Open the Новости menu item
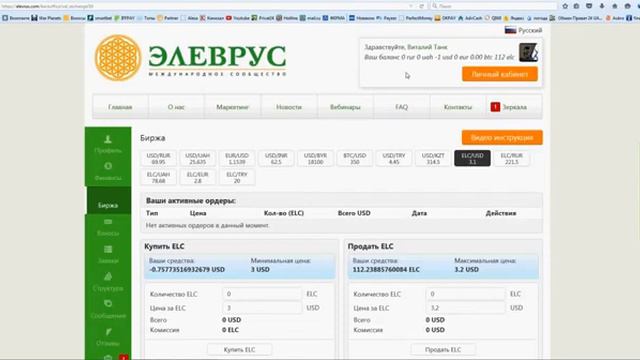 coord(289,107)
